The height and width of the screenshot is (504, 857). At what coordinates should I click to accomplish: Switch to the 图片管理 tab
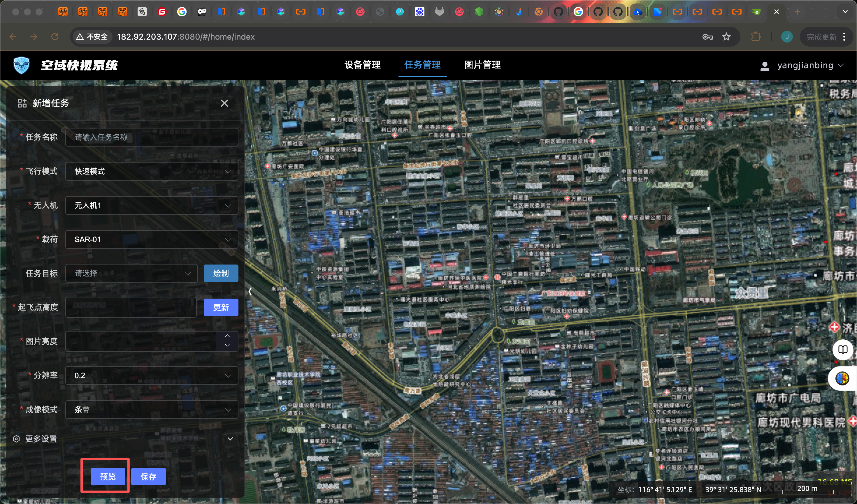point(482,65)
